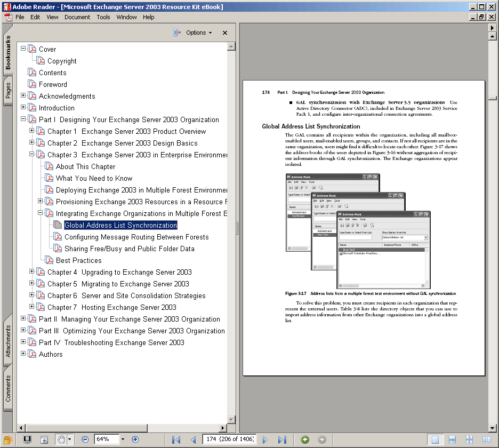Expand Chapter 1 Product Overview bookmark

32,131
